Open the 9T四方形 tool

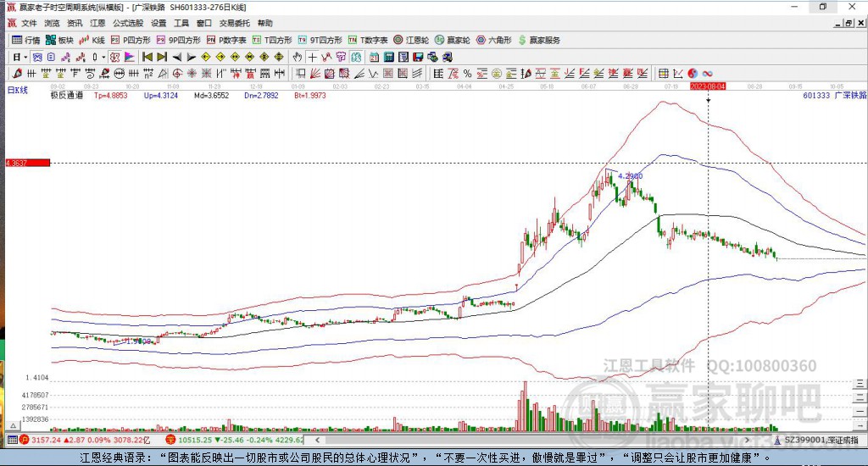(x=320, y=40)
